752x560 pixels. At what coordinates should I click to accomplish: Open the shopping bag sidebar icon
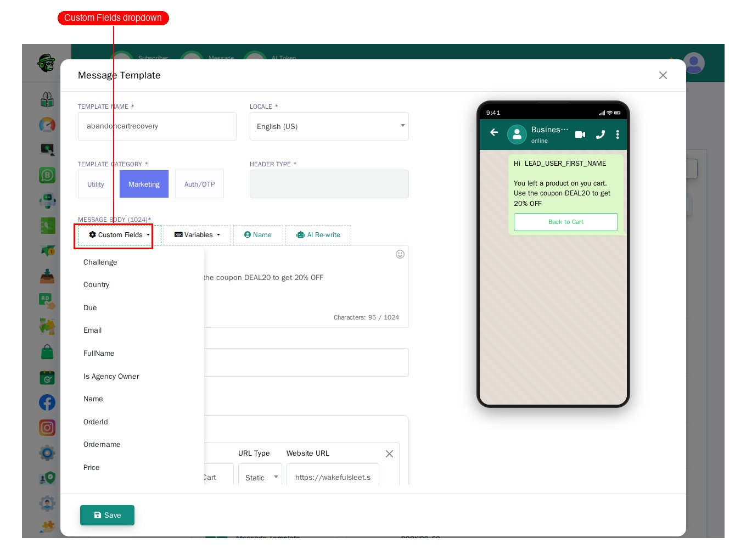tap(47, 352)
